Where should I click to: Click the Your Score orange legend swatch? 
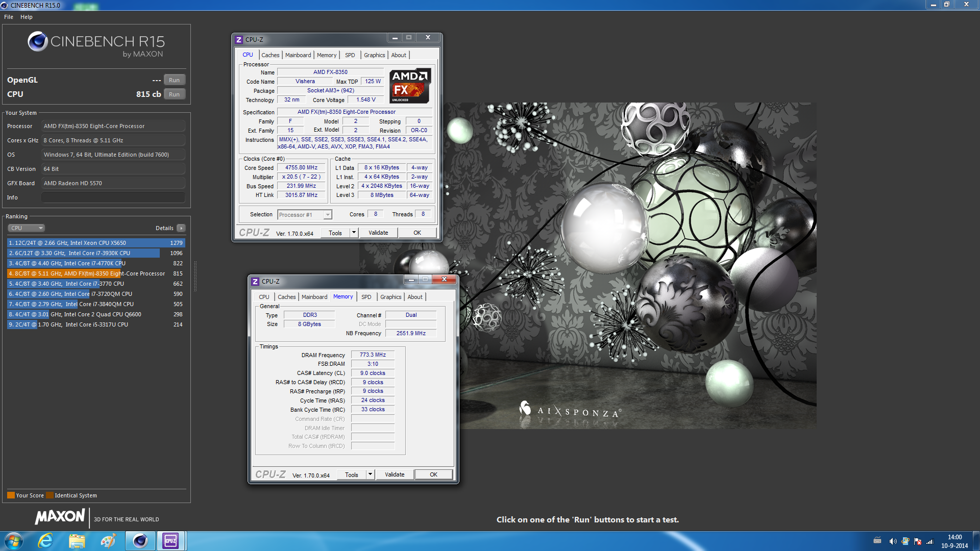point(11,495)
